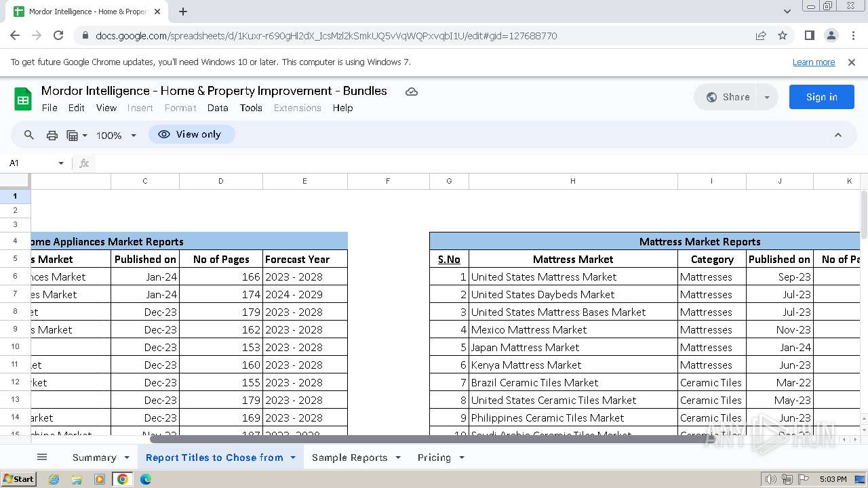Click the document status cloud icon
The height and width of the screenshot is (488, 868).
coord(412,91)
